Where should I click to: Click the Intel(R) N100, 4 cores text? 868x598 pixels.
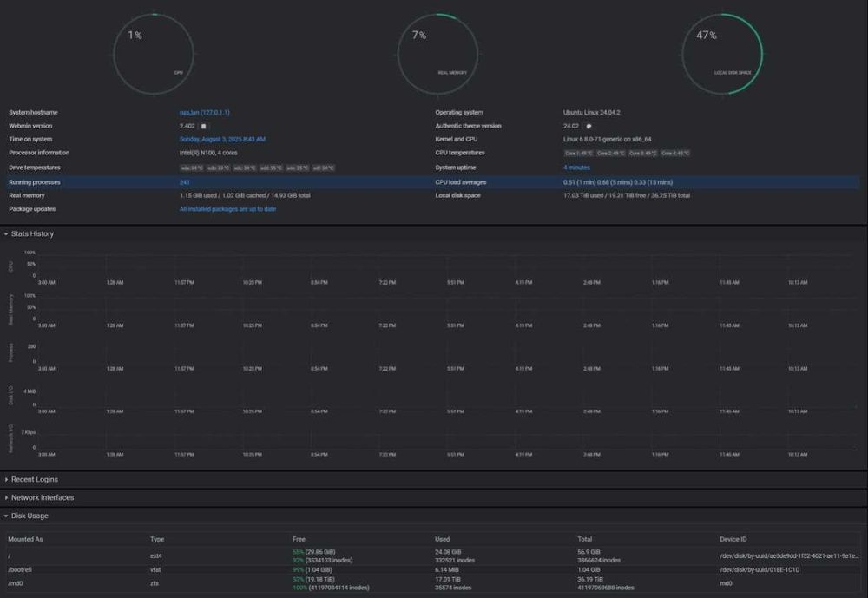click(x=208, y=153)
